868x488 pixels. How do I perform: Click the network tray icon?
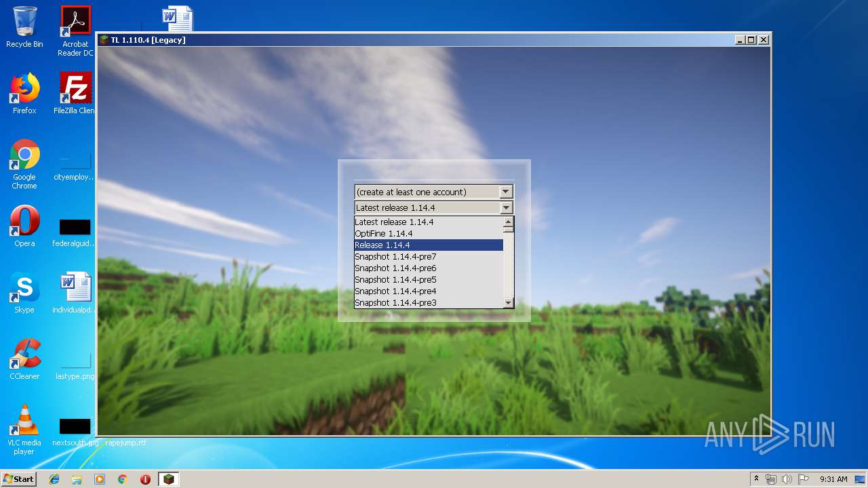click(771, 479)
